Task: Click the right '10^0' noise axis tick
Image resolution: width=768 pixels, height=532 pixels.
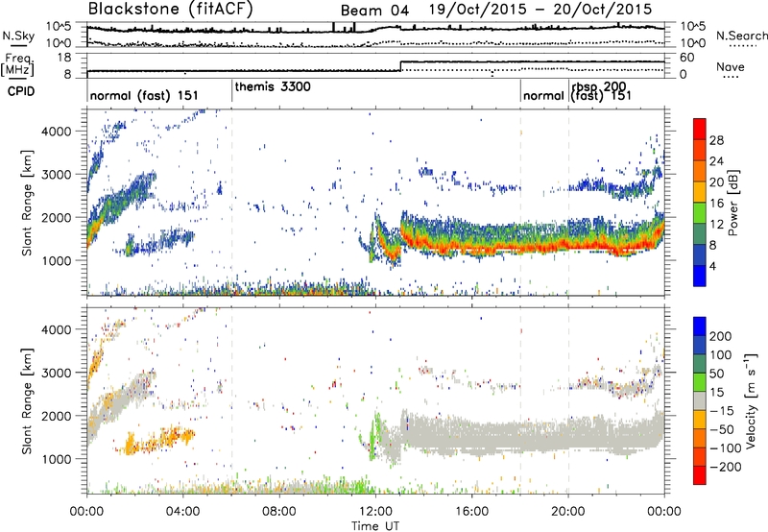Action: [692, 43]
